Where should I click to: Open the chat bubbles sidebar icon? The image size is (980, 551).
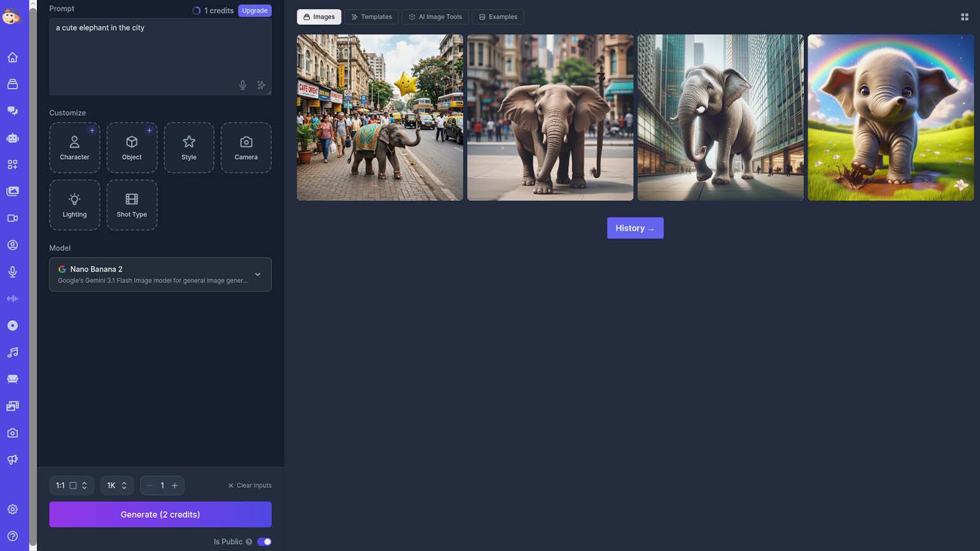(13, 111)
